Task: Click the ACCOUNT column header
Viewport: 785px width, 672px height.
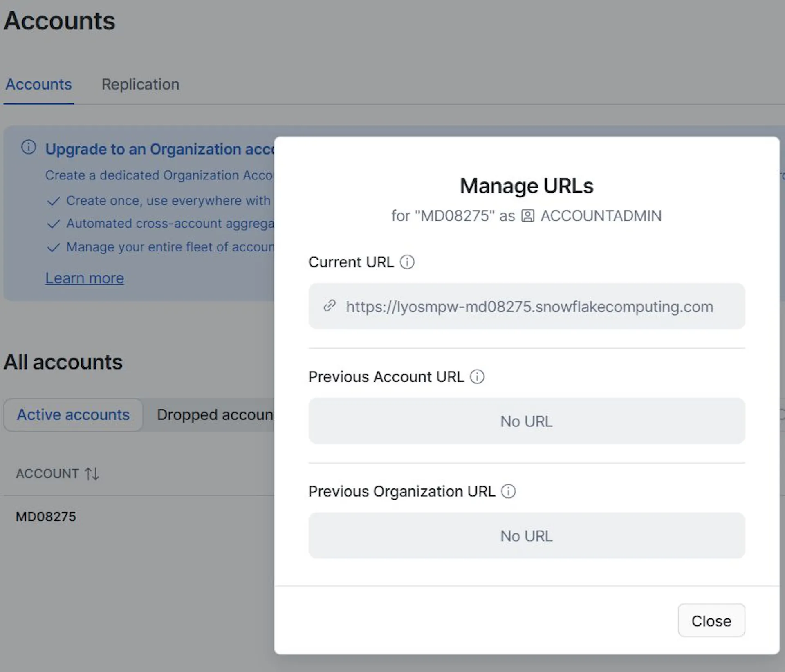Action: [47, 474]
